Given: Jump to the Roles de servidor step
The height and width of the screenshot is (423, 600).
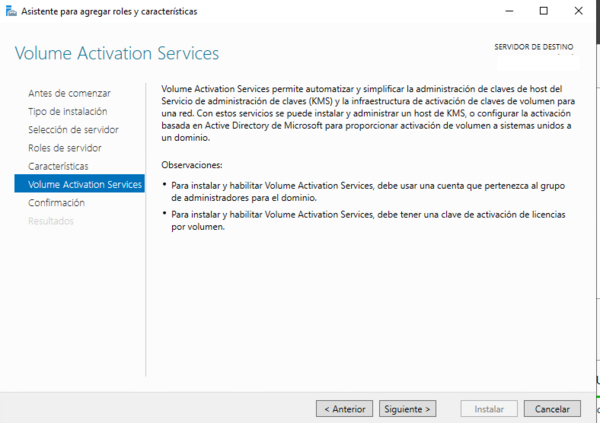Looking at the screenshot, I should [65, 148].
